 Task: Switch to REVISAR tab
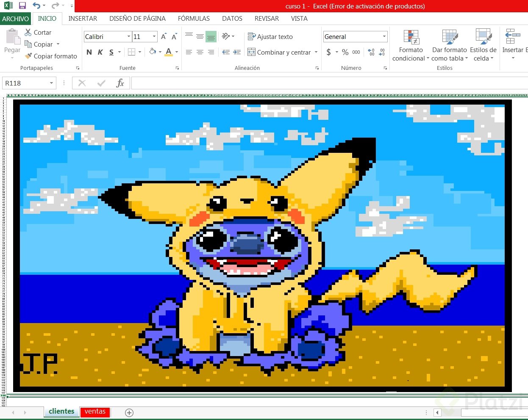point(267,19)
